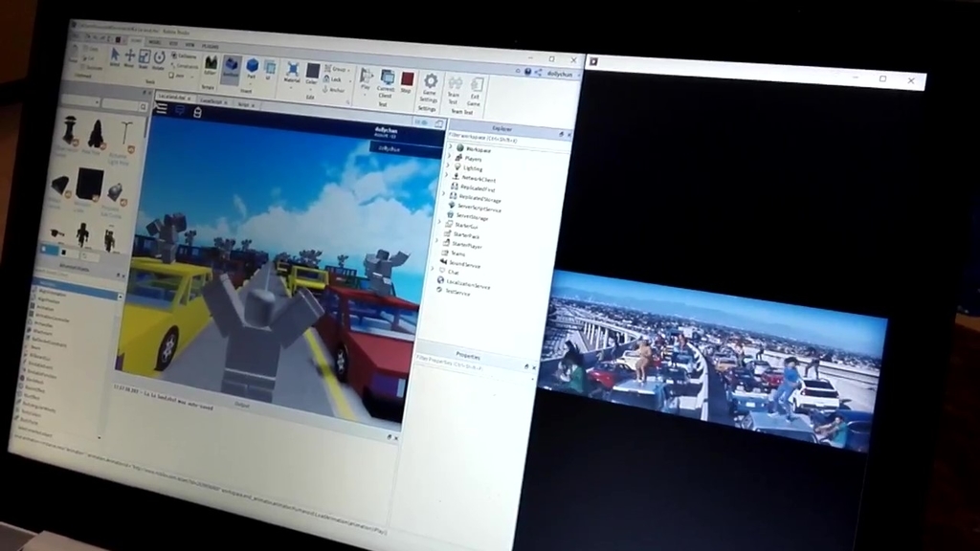The height and width of the screenshot is (551, 980).
Task: Click the UI insert icon
Action: [270, 69]
